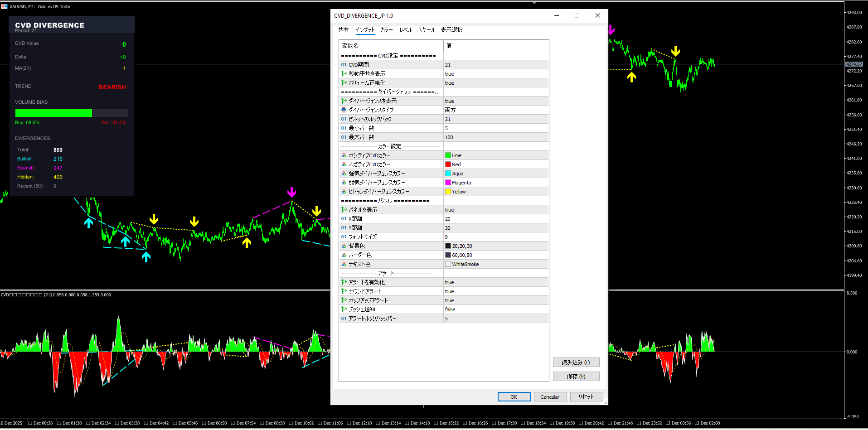
Task: Click the integer icon beside フォントサイズ
Action: (x=344, y=237)
